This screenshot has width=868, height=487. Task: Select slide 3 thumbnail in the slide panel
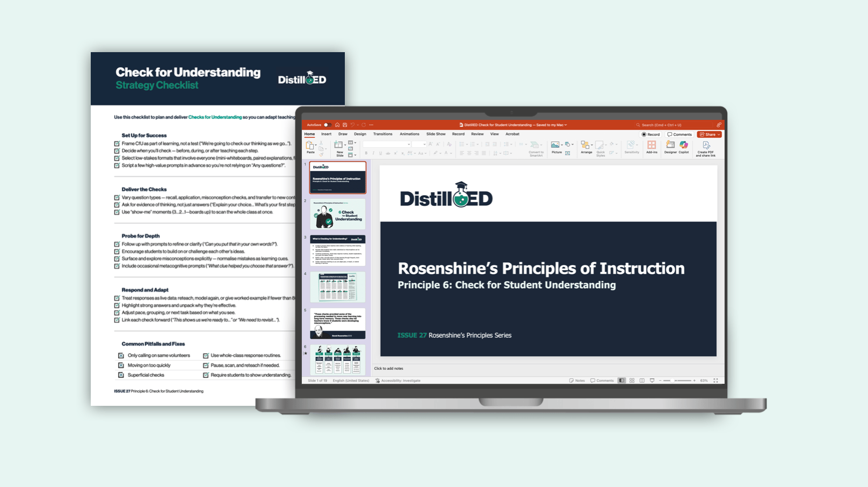click(337, 250)
